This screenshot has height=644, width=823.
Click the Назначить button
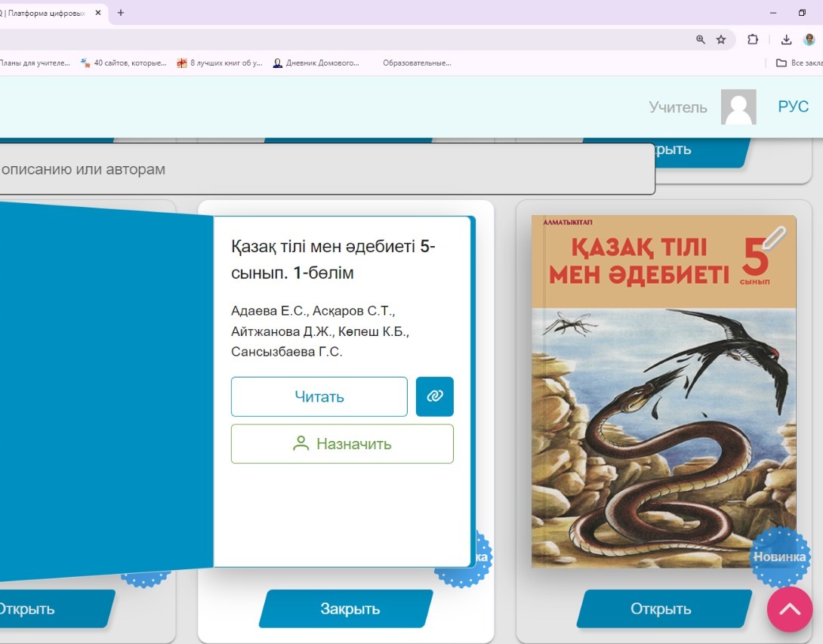(342, 443)
